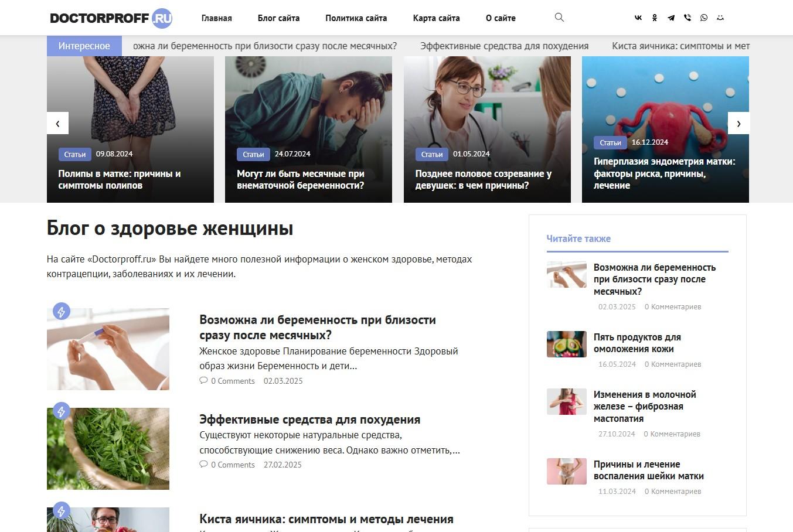
Task: Click the lightning badge on the pregnancy-test thumbnail
Action: [x=62, y=311]
